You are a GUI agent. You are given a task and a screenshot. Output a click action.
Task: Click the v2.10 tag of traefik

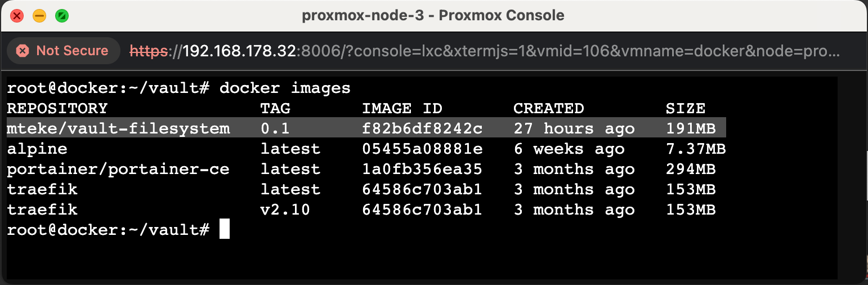coord(285,210)
